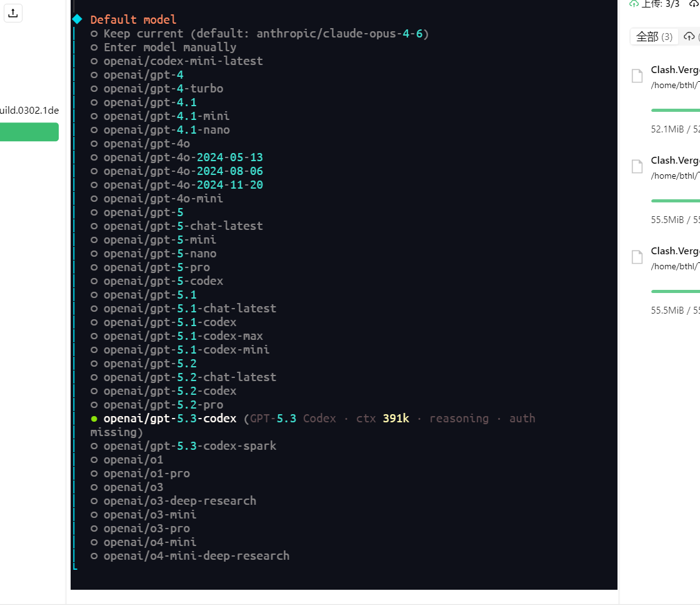Choose openai/gpt-5.2-codex model
The height and width of the screenshot is (616, 700).
click(x=163, y=391)
